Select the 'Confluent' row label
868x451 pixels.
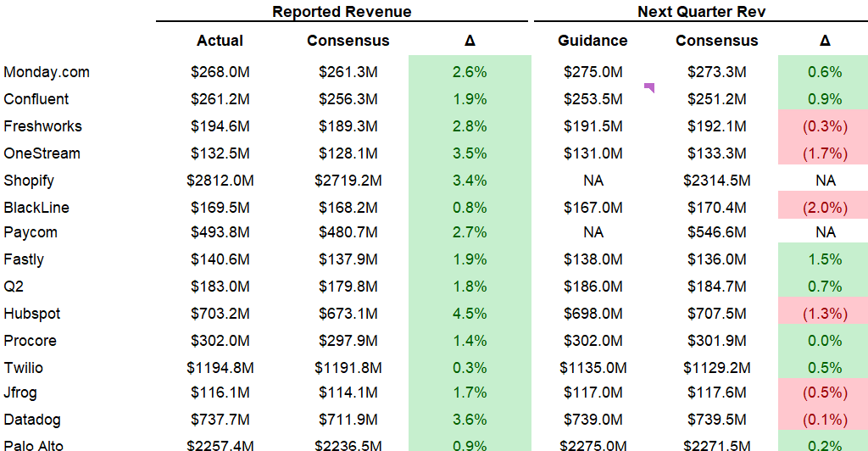point(36,99)
